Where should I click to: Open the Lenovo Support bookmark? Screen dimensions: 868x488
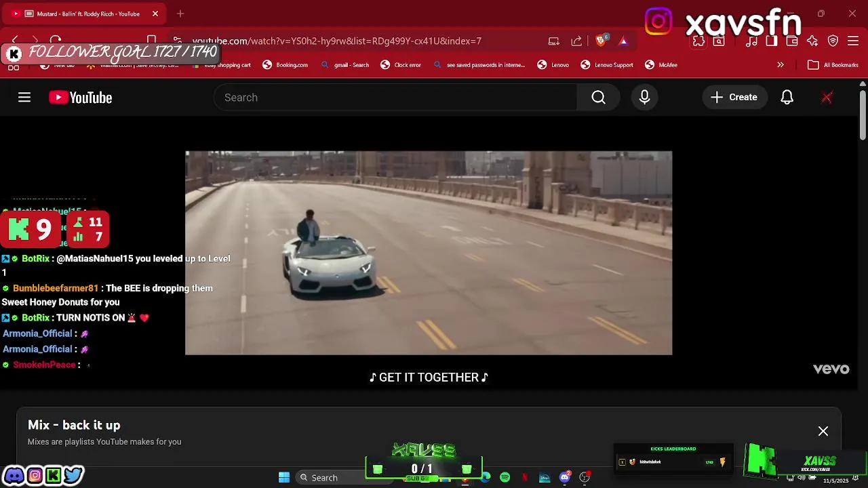click(x=607, y=65)
